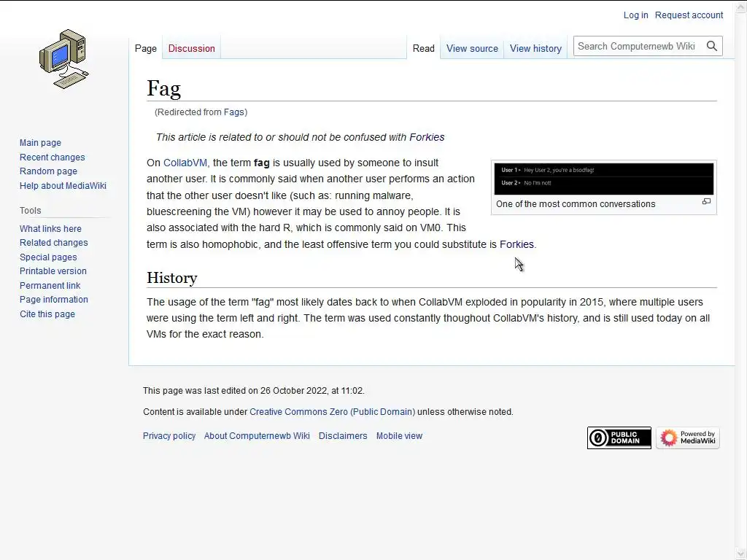Open the Disclaimers link
This screenshot has height=560, width=747.
(343, 436)
